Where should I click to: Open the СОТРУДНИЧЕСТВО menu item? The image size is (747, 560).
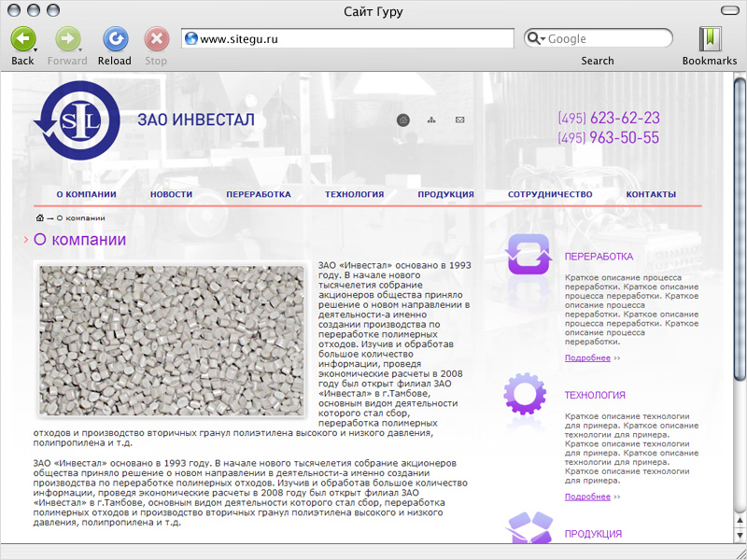(x=550, y=194)
